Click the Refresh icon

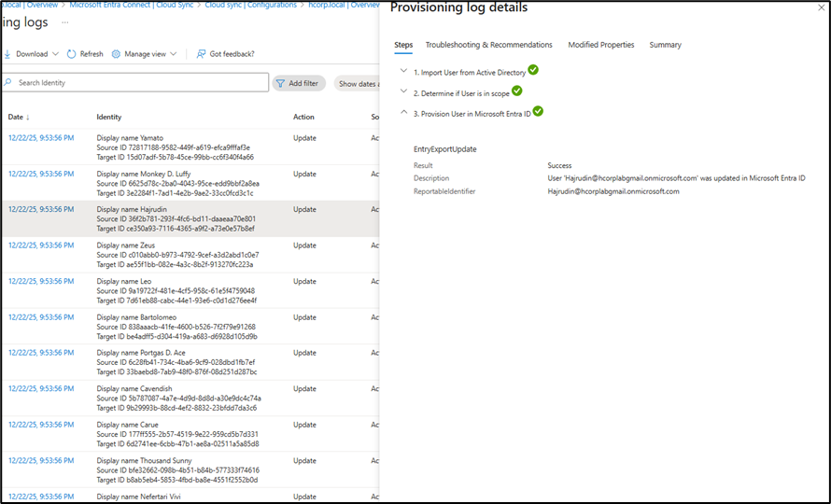coord(71,54)
